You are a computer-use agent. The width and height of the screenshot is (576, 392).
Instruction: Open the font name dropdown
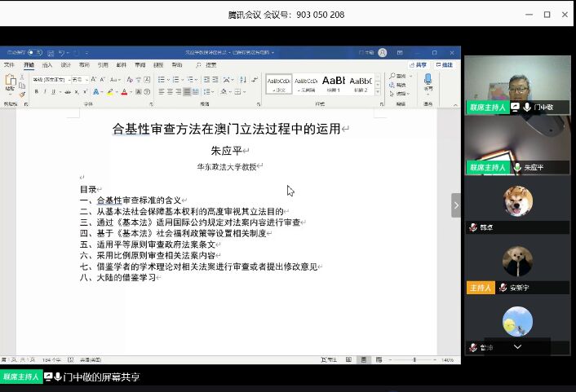pos(67,79)
